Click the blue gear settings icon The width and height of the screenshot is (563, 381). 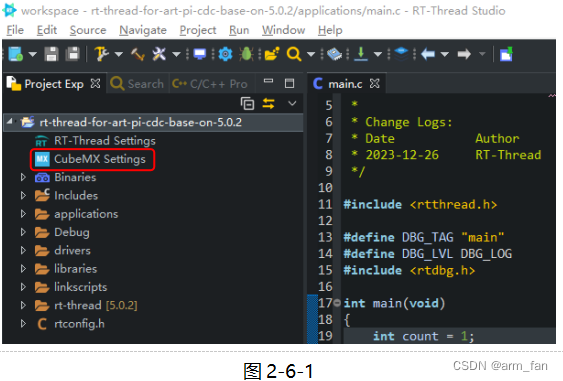(225, 55)
